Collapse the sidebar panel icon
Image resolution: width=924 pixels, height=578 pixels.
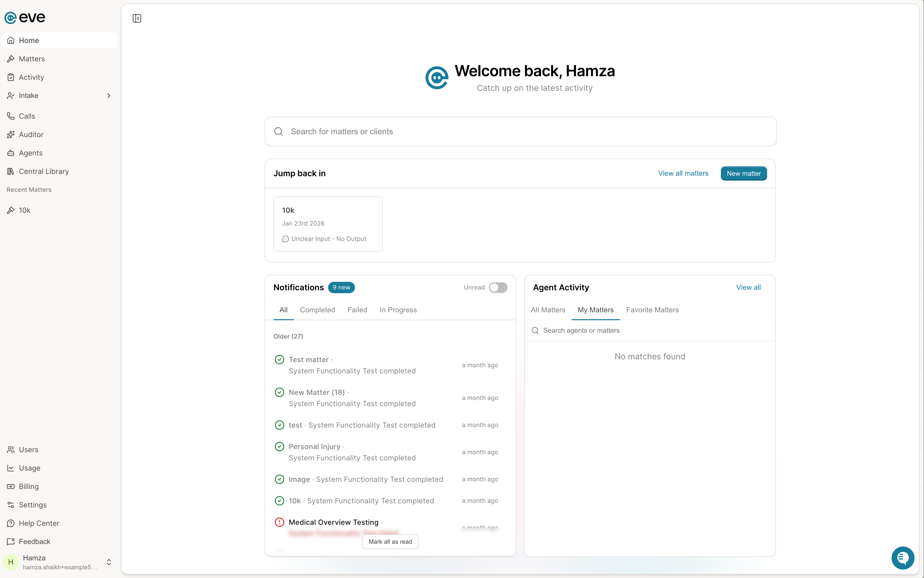[137, 18]
